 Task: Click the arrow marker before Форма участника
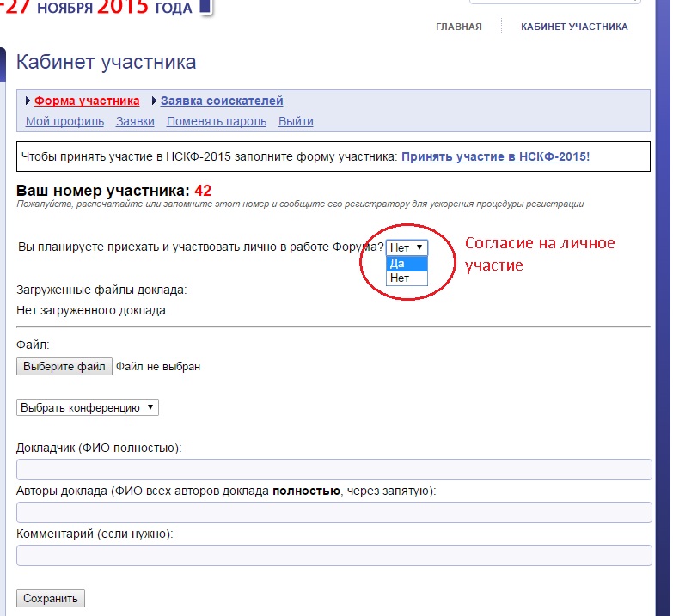coord(28,101)
